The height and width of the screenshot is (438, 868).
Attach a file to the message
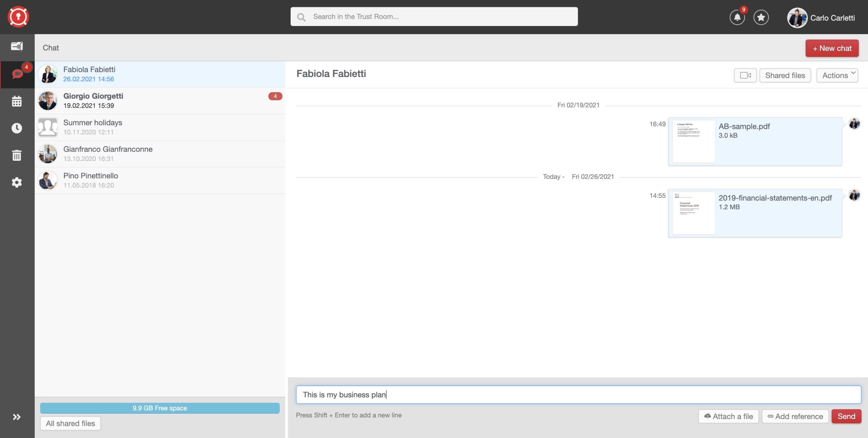click(x=728, y=416)
